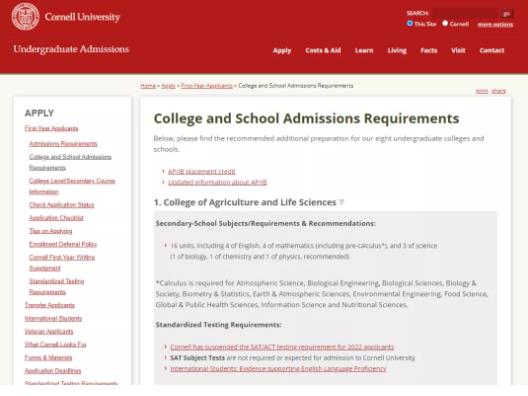This screenshot has width=528, height=396.
Task: Collapse the College of Agriculture and Life Sciences section
Action: click(341, 202)
